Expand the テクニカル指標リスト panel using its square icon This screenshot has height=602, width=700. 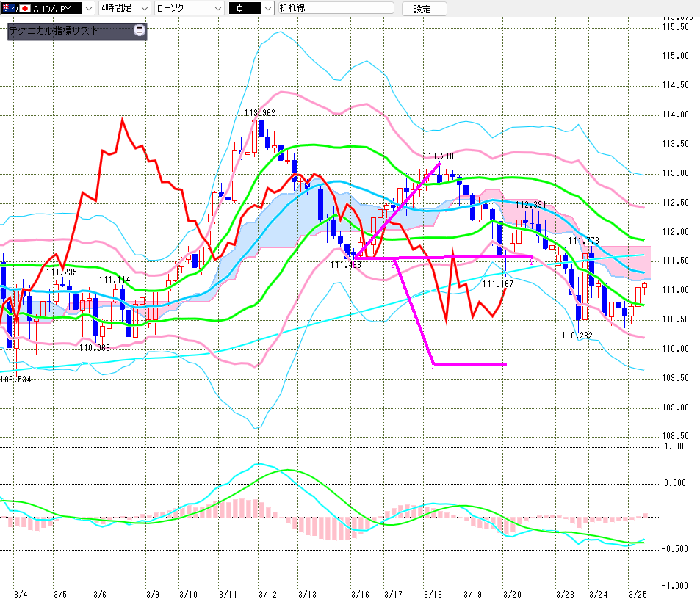tap(140, 31)
